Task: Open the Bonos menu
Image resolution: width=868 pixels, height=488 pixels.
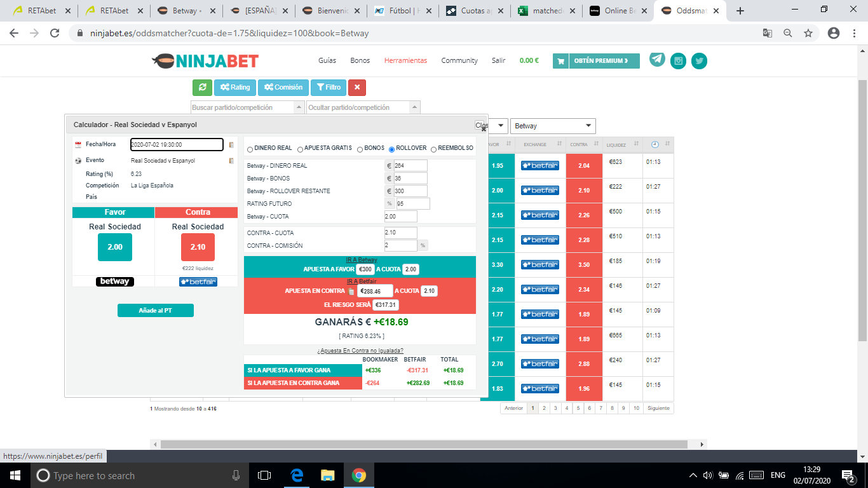Action: (360, 60)
